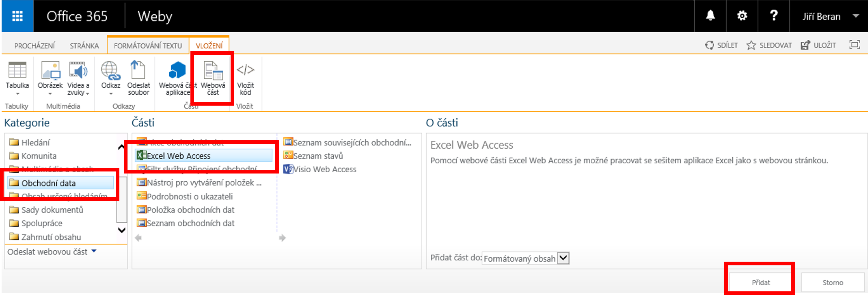Click the Storno button

pyautogui.click(x=833, y=282)
